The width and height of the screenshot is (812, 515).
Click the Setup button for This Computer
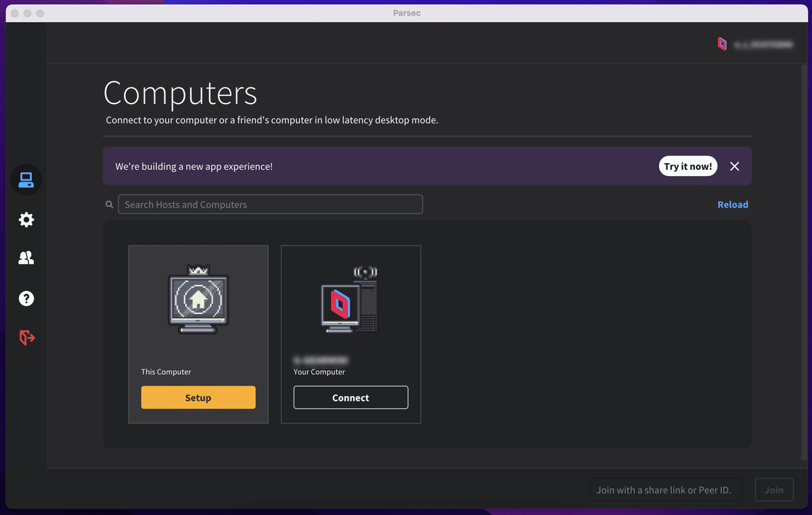point(198,398)
